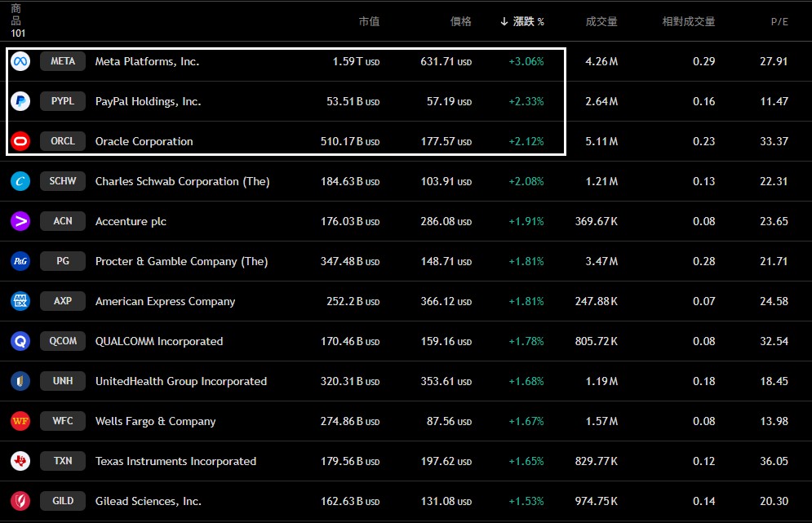
Task: Click the Gilead Sciences logo icon
Action: tap(20, 501)
